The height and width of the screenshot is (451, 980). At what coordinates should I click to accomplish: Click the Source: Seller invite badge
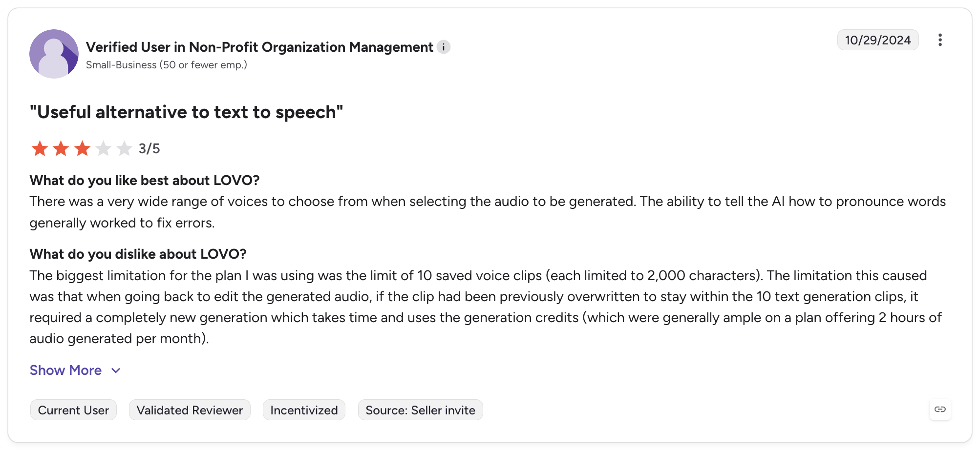[x=420, y=410]
